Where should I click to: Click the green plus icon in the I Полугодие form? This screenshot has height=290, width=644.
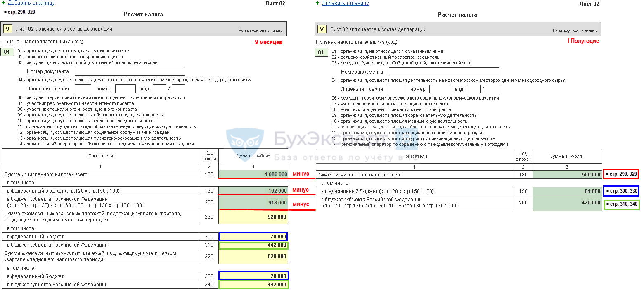pyautogui.click(x=317, y=3)
